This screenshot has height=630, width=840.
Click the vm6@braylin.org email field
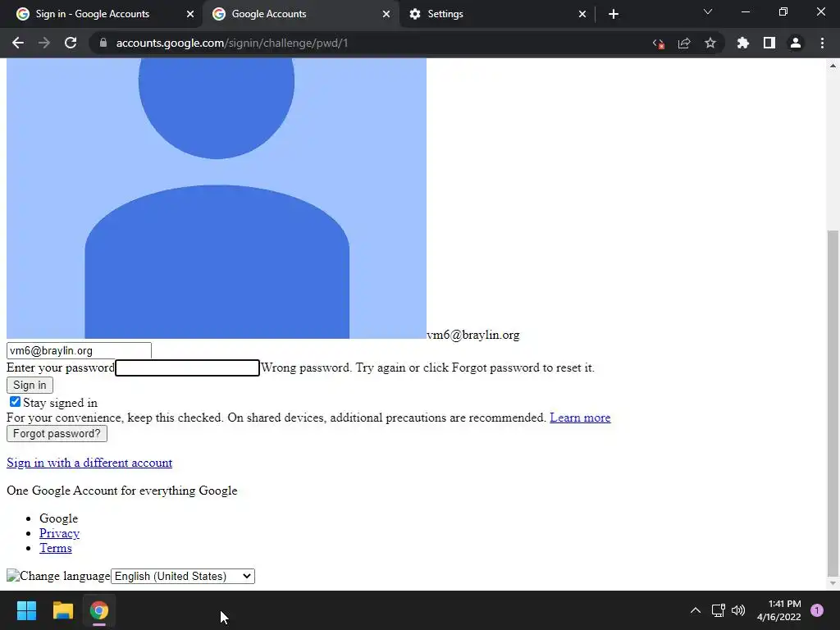[x=79, y=351]
